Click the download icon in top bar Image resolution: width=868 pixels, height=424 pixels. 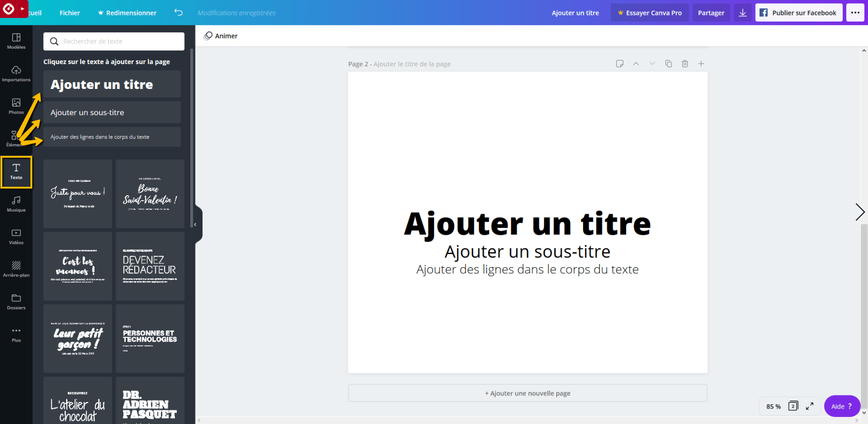743,13
